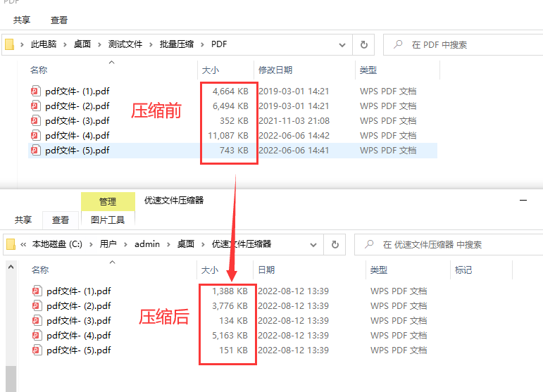The height and width of the screenshot is (392, 543).
Task: Select file name pdf文件- (5).pdf in top window
Action: [77, 150]
